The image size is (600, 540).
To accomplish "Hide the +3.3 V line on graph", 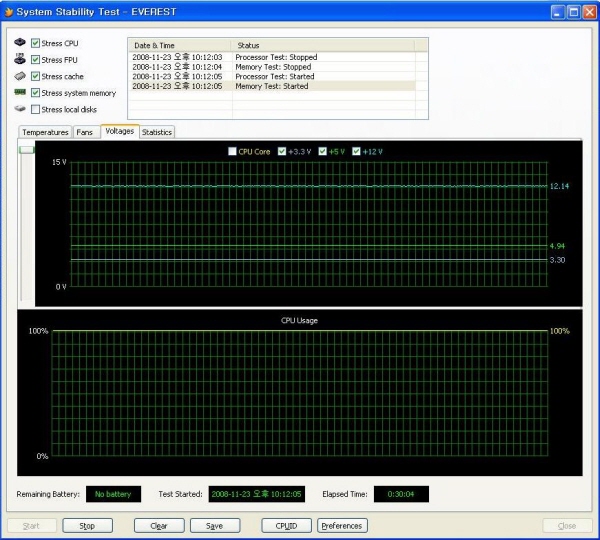I will [282, 152].
